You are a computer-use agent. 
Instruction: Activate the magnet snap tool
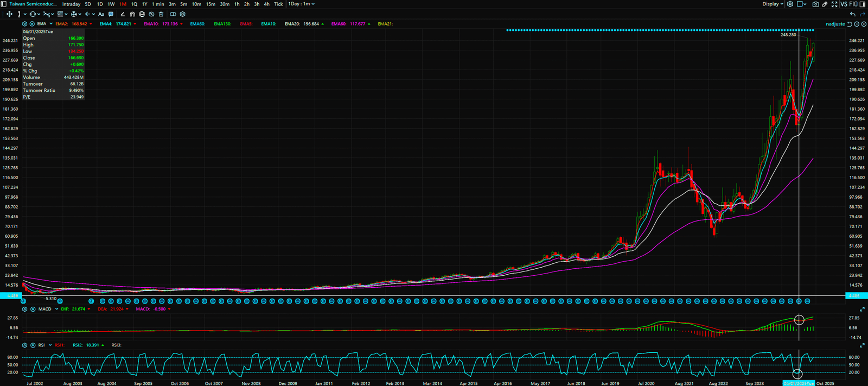[132, 14]
